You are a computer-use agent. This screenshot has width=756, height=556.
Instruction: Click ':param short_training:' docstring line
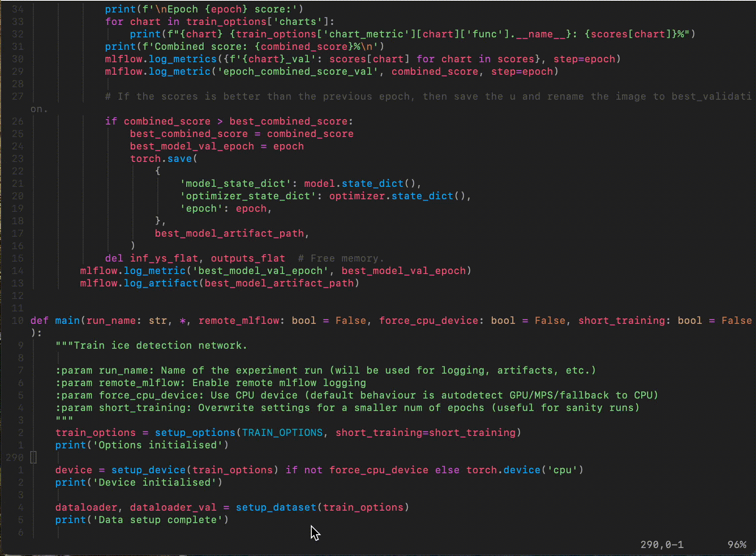tap(347, 408)
